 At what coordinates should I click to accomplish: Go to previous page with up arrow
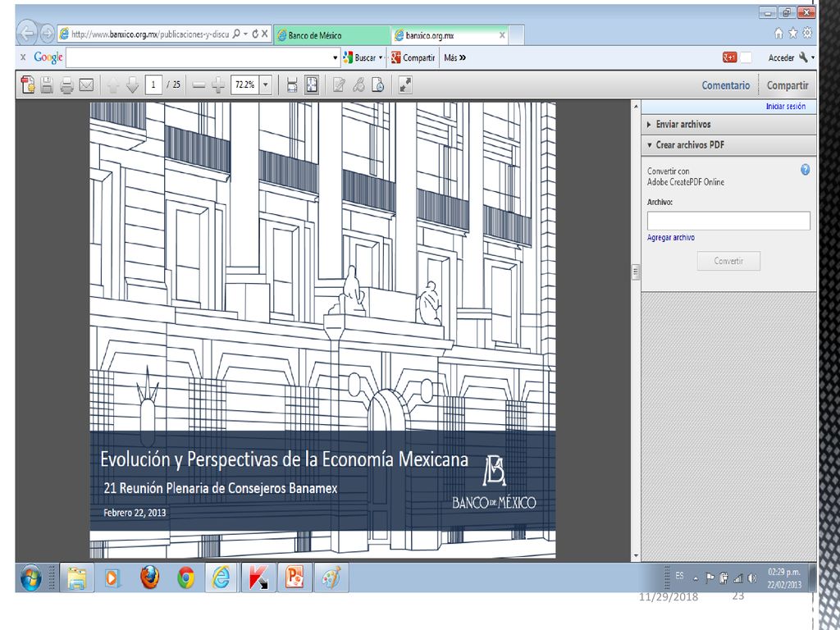[x=113, y=84]
